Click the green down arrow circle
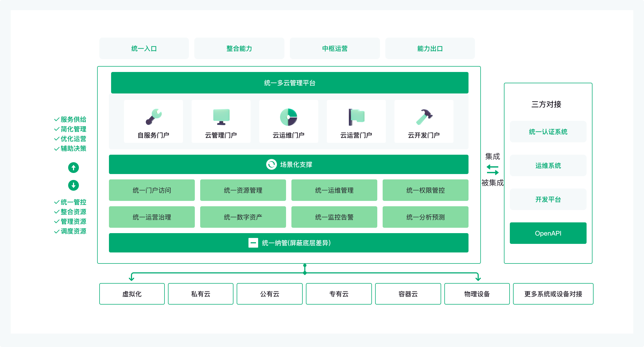 (74, 185)
